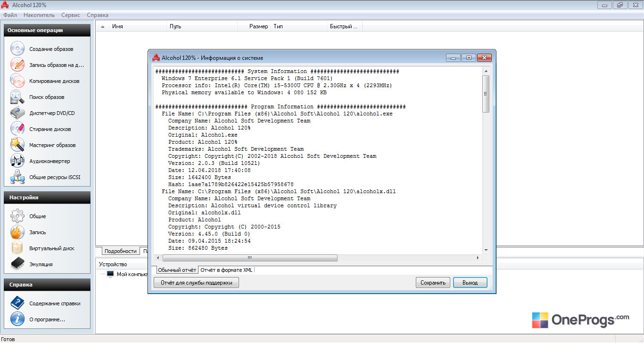Click the Содержание справки link
Screen dimensions: 644x343
point(55,303)
